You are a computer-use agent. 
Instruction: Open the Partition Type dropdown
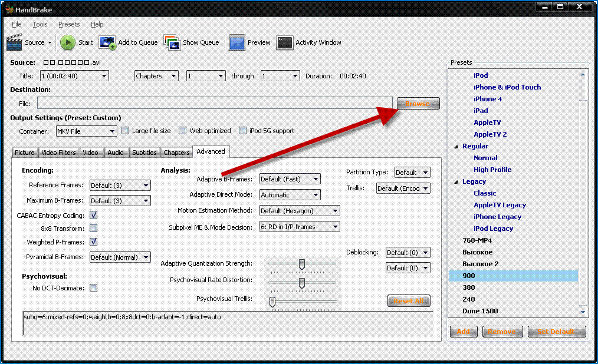pyautogui.click(x=412, y=173)
